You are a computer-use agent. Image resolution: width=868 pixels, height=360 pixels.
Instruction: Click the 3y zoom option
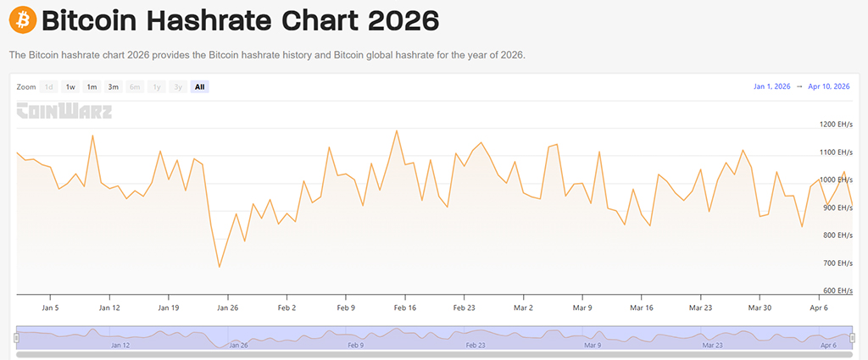click(177, 86)
